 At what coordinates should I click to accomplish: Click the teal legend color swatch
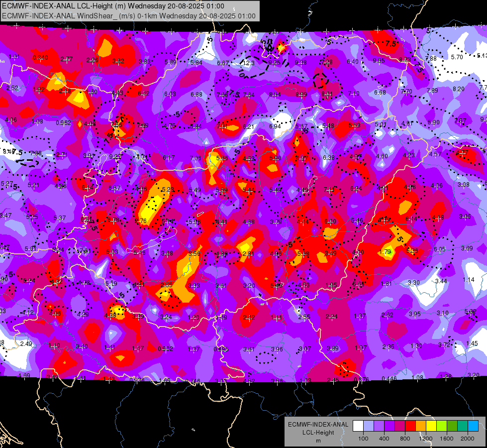tap(463, 426)
